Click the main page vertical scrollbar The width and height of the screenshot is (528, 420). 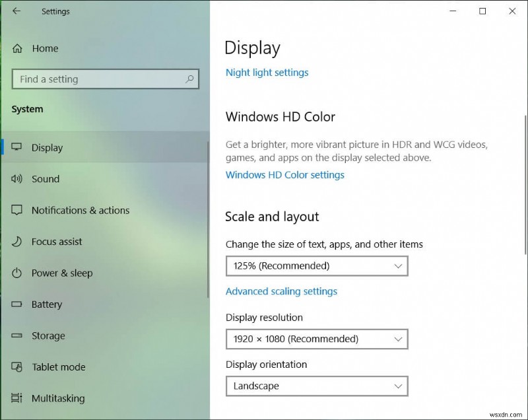pos(525,184)
